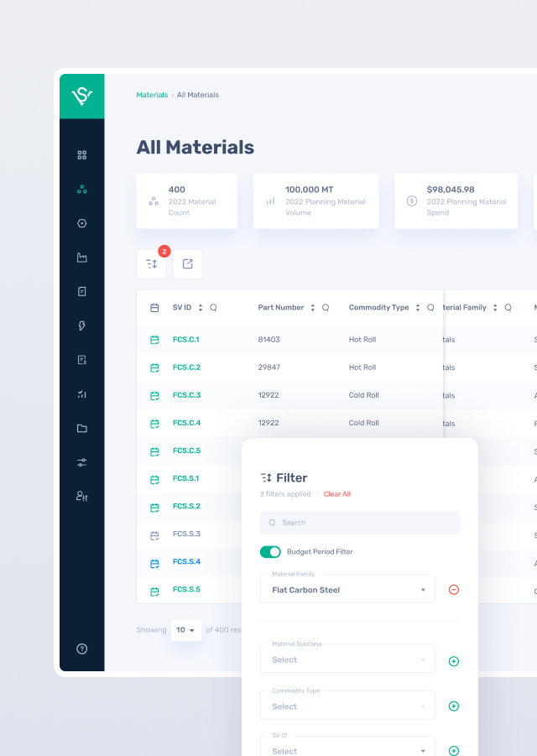Search the Material Family column

(508, 308)
